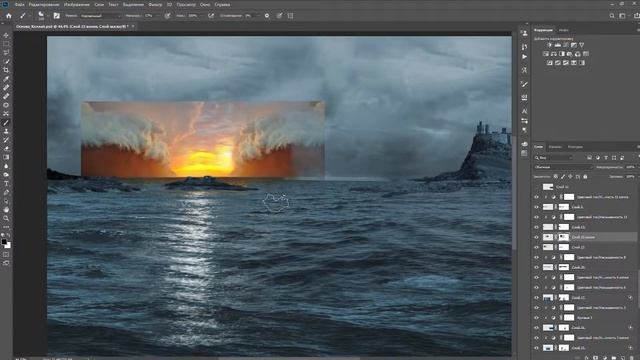Viewport: 640px width, 360px height.
Task: Open smoothing options gear
Action: 267,16
